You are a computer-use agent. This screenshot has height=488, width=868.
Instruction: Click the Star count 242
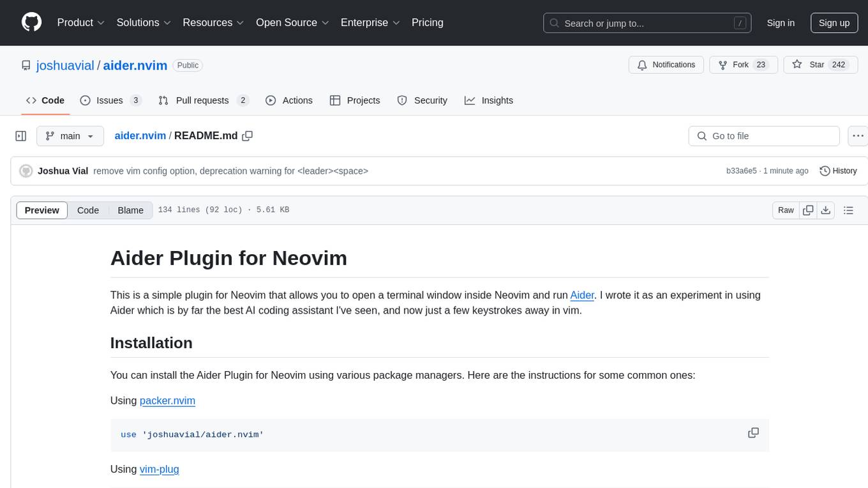(838, 65)
